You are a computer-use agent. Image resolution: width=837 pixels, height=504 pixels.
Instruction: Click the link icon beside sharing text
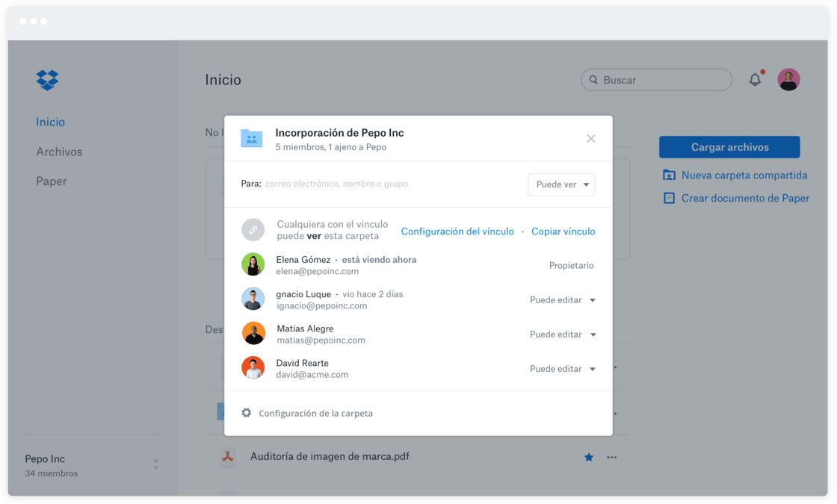click(253, 230)
